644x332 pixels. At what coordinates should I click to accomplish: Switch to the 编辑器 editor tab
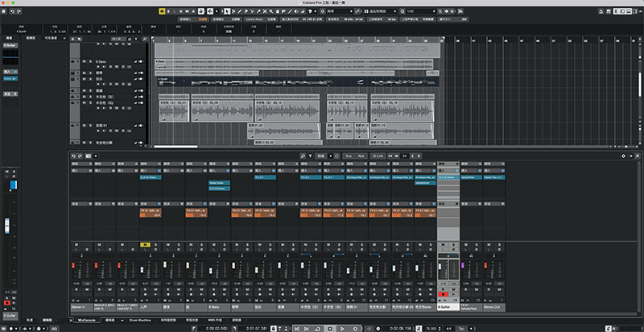point(109,320)
